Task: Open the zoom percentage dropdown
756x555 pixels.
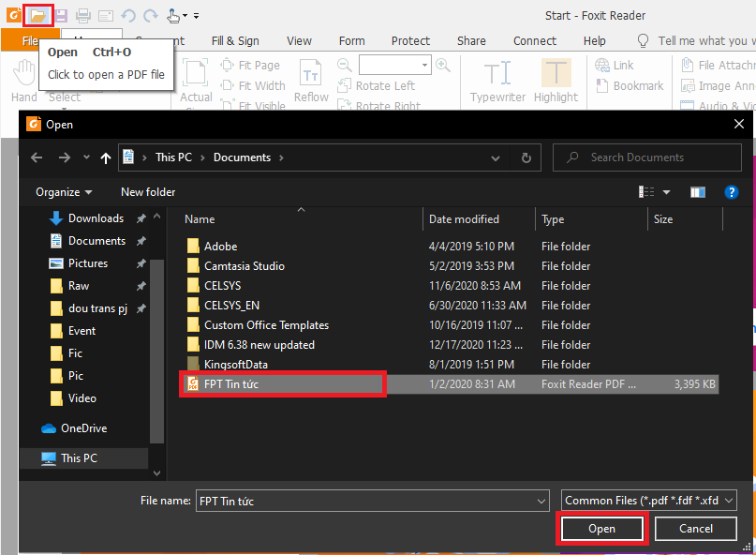Action: click(x=424, y=65)
